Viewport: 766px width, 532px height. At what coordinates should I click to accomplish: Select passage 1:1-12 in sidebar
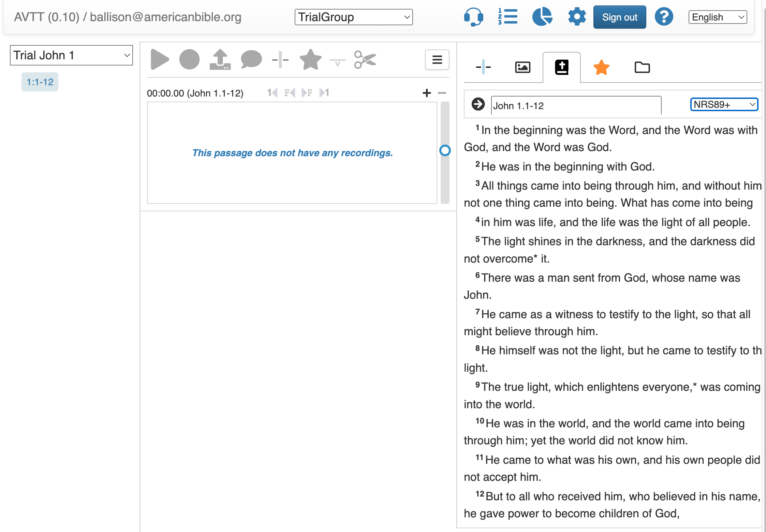pyautogui.click(x=40, y=82)
